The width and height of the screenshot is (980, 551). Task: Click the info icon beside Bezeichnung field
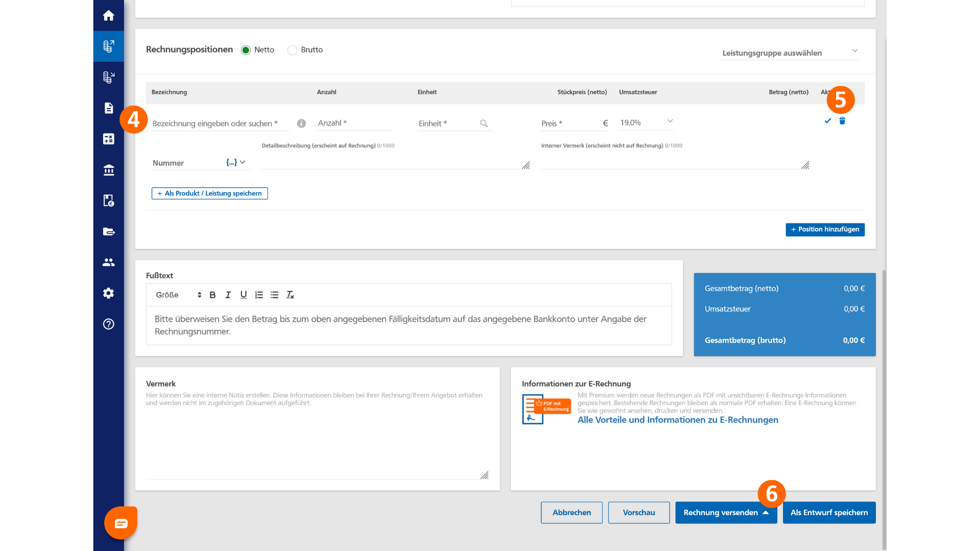[301, 123]
